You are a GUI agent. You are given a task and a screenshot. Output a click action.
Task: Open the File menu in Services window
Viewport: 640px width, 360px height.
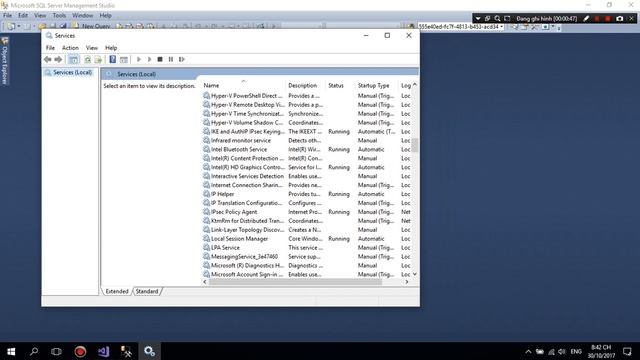pos(50,48)
